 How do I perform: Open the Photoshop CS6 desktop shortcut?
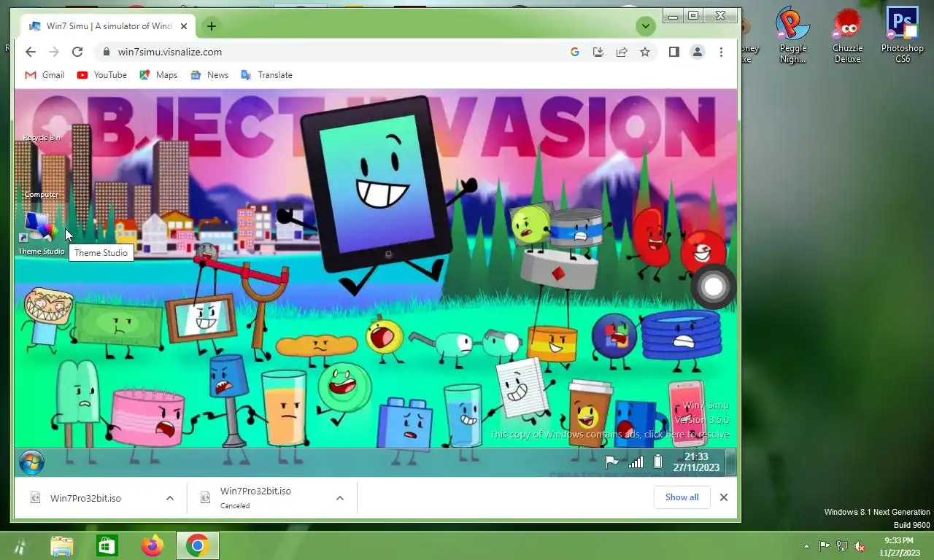pyautogui.click(x=903, y=35)
